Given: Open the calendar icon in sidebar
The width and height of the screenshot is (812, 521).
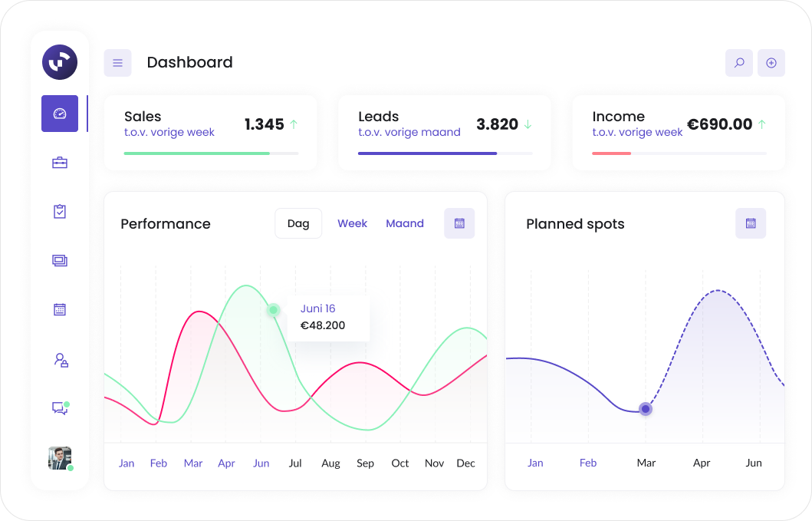Looking at the screenshot, I should (60, 310).
